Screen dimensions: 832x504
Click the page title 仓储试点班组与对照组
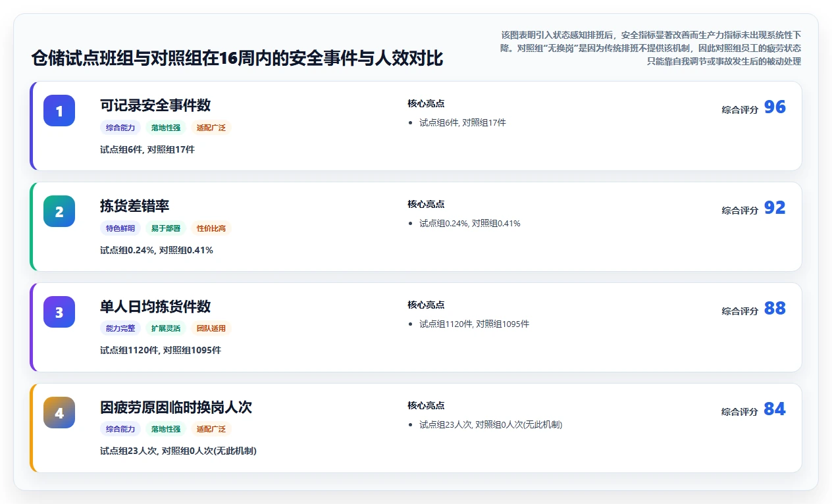point(237,58)
